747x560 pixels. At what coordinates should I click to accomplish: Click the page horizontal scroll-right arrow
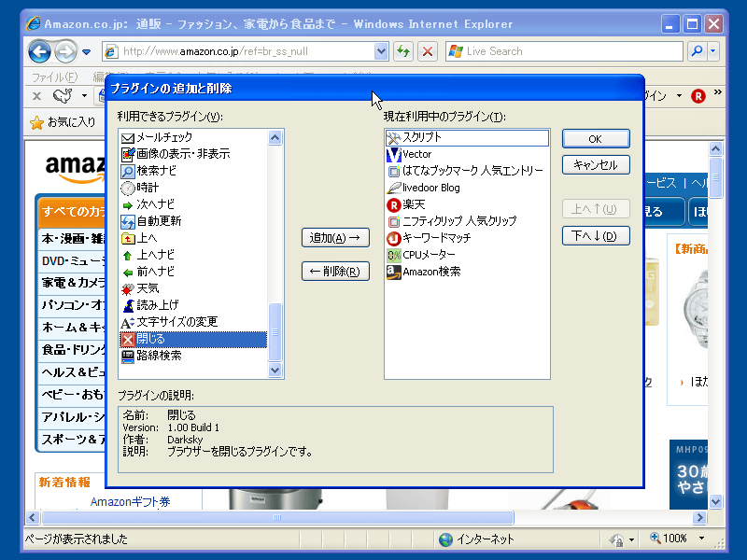[699, 518]
